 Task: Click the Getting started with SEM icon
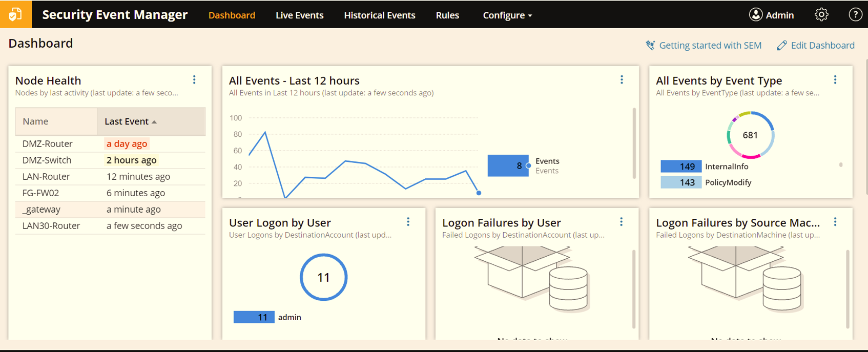[x=650, y=45]
